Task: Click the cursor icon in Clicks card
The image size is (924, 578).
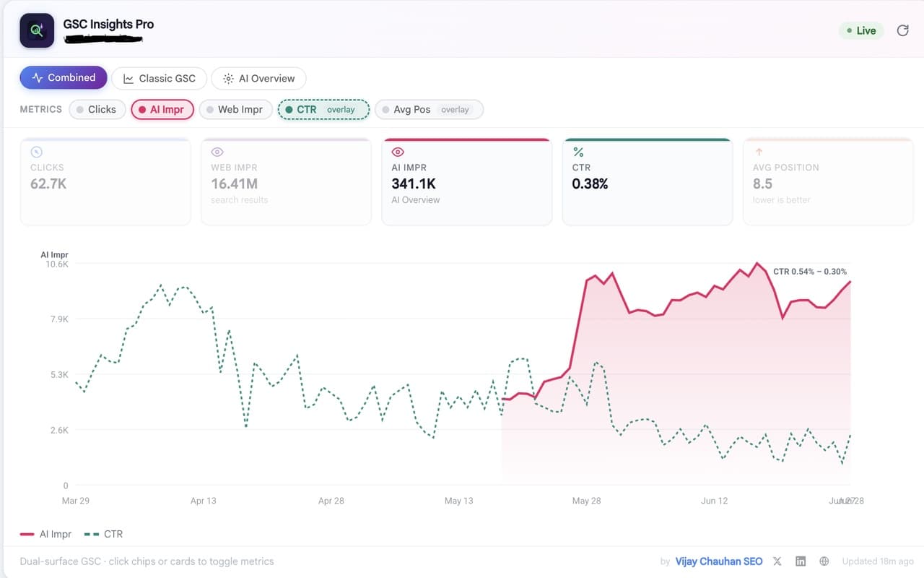Action: 37,152
